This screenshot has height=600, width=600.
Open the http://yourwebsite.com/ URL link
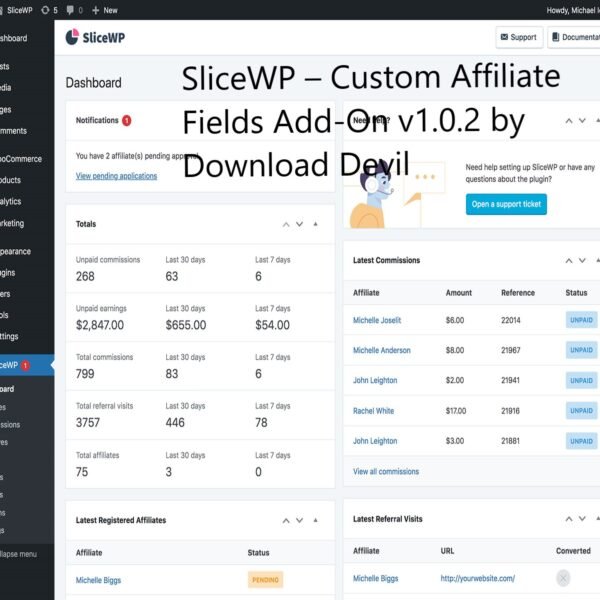click(x=478, y=578)
